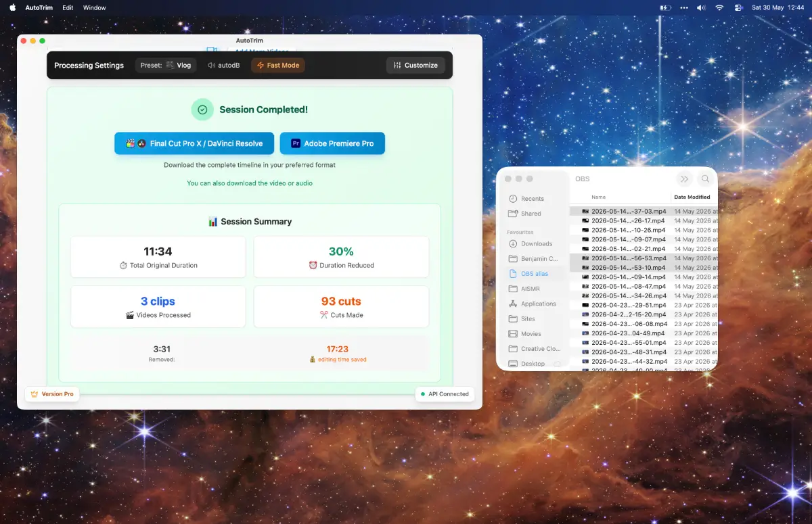
Task: Toggle Fast Mode
Action: 278,66
